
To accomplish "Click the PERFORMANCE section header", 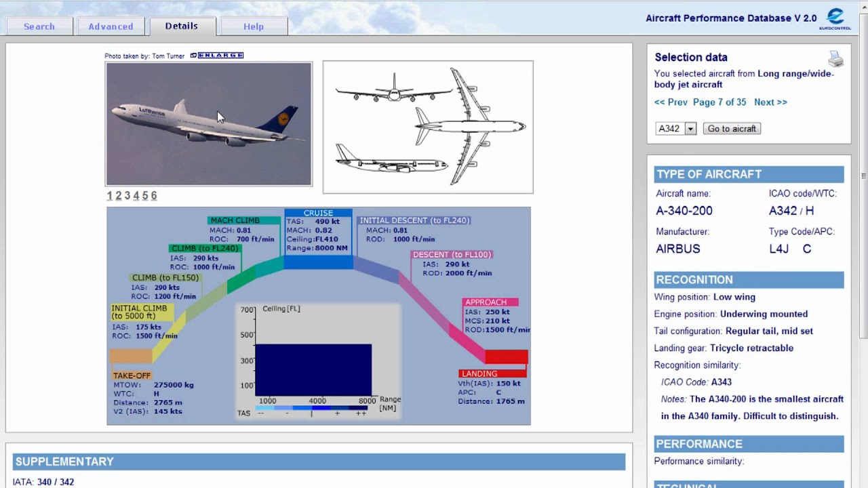I will pyautogui.click(x=749, y=444).
